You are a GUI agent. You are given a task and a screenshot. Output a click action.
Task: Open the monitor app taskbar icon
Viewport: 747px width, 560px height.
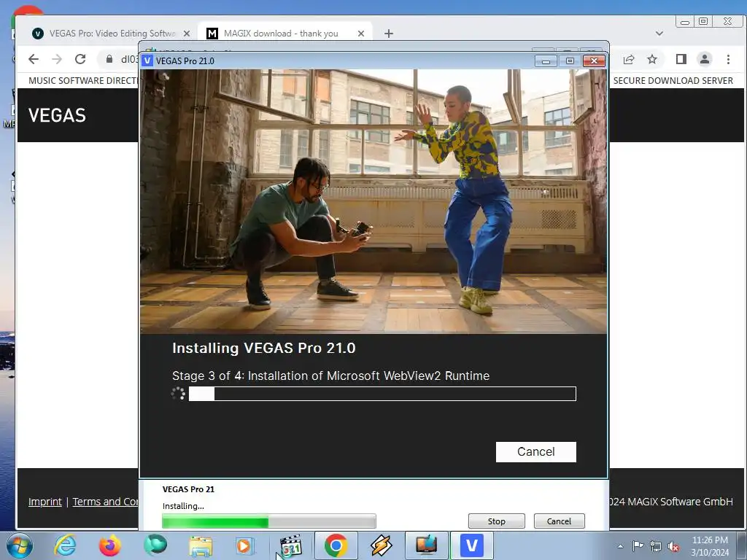pyautogui.click(x=426, y=545)
